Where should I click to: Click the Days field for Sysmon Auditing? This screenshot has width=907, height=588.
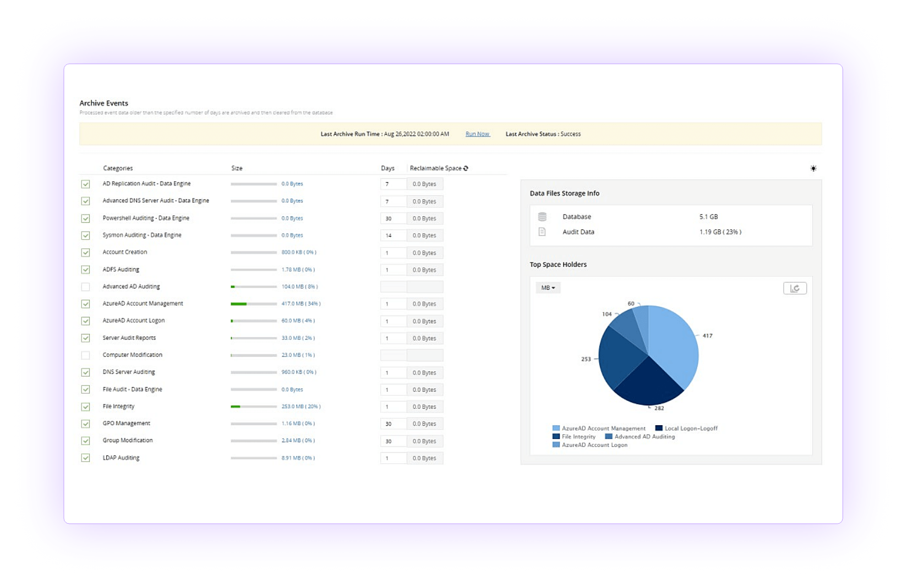pyautogui.click(x=394, y=235)
